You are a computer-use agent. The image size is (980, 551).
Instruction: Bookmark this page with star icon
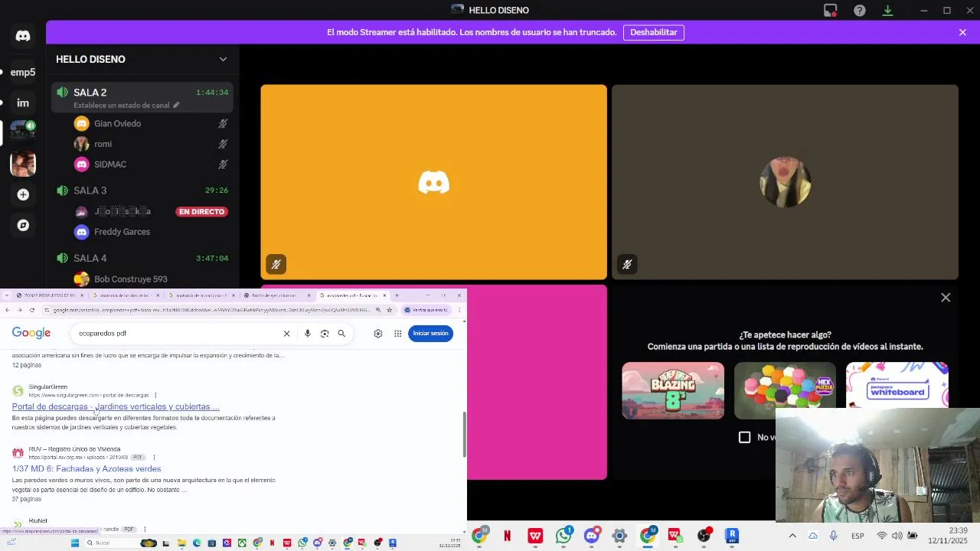[390, 310]
